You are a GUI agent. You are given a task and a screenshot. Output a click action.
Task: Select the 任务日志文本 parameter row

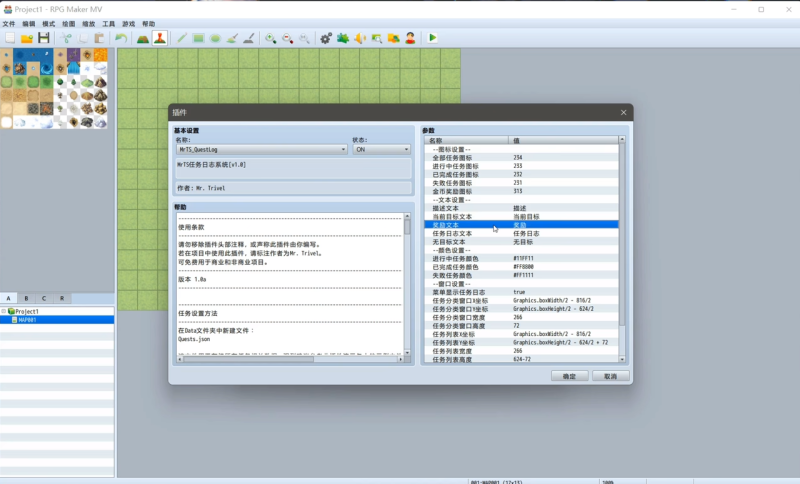521,233
